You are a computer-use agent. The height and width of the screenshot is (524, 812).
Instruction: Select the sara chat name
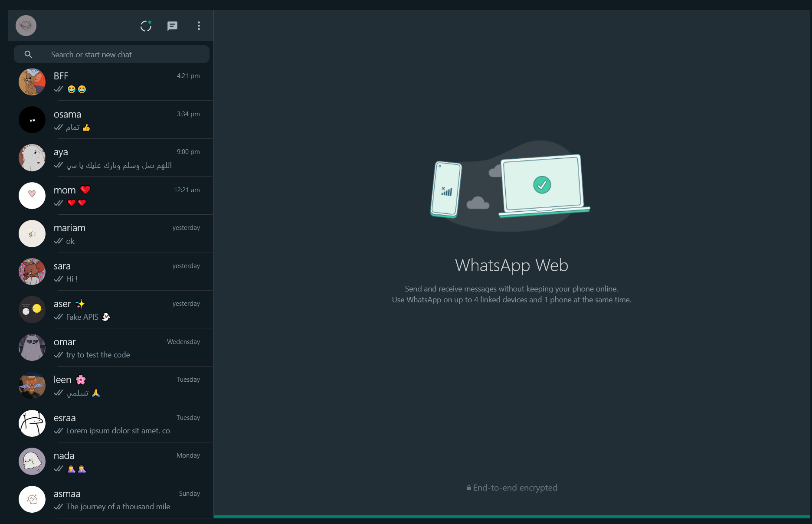(x=62, y=266)
